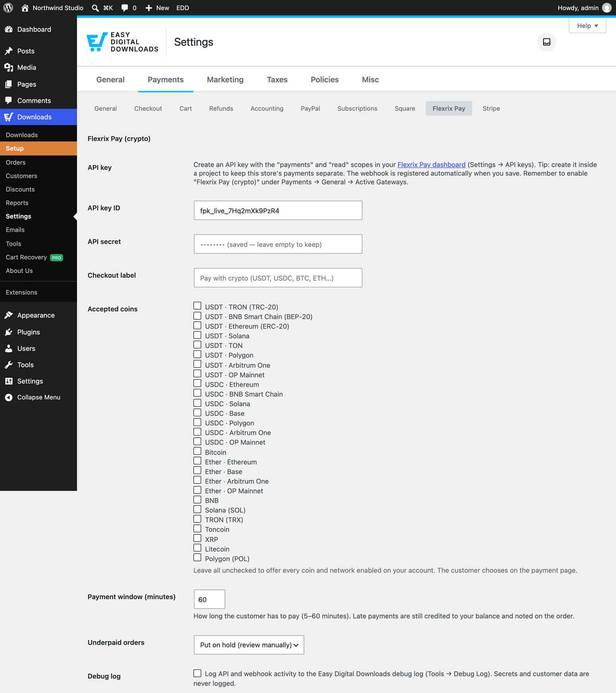Click the plus New icon in admin bar

pos(149,8)
